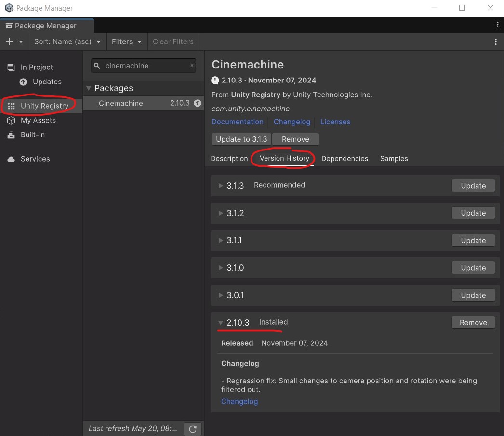Screen dimensions: 504x436
Task: Click the update-available icon on Cinemachine row
Action: click(x=198, y=103)
